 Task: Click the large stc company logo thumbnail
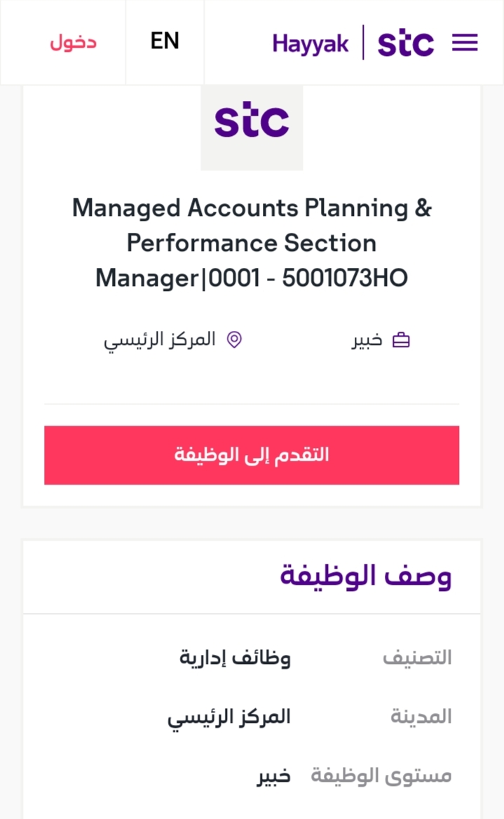click(252, 128)
